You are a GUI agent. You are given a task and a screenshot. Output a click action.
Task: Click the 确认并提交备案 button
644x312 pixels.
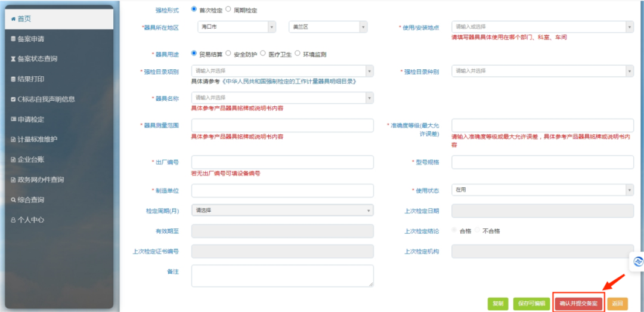point(578,304)
